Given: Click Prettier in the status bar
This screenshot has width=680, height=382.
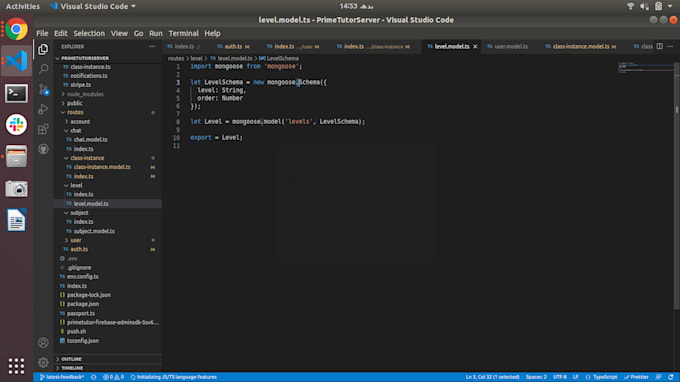Looking at the screenshot, I should click(637, 377).
